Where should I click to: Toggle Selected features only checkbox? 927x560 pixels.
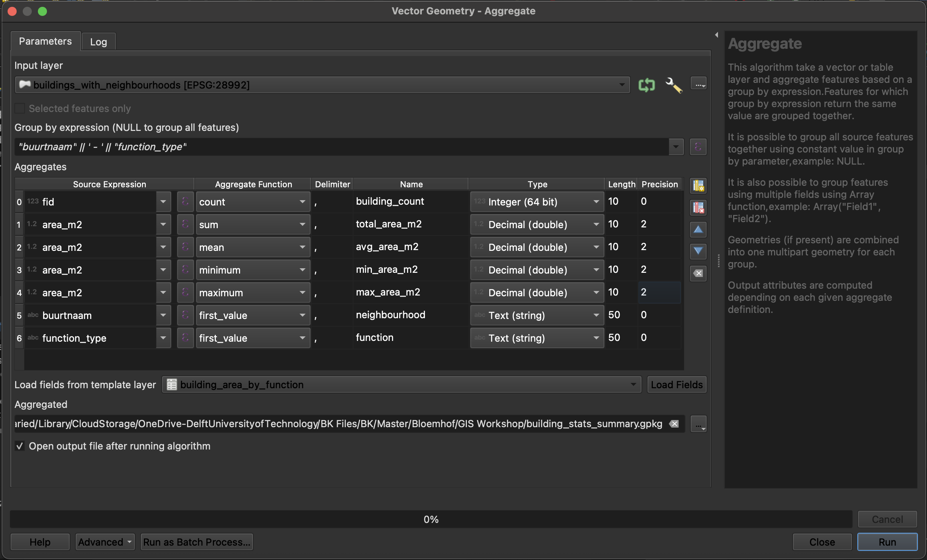point(20,109)
